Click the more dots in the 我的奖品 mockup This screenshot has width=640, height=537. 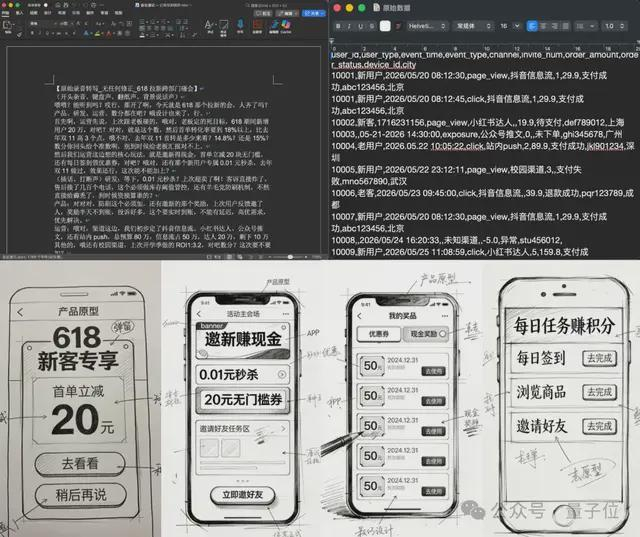click(444, 316)
